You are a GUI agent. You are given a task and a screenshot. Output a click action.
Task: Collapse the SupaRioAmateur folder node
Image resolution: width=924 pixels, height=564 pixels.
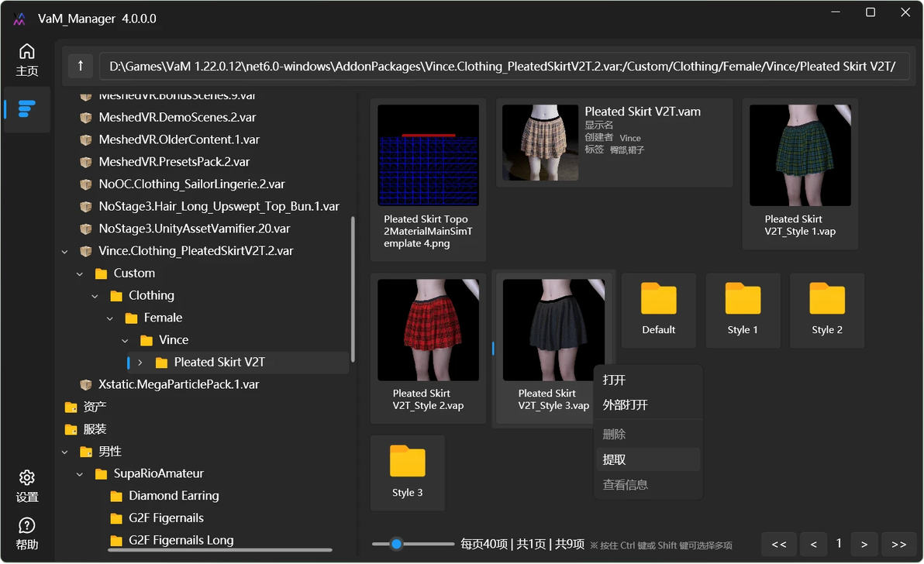pyautogui.click(x=80, y=474)
